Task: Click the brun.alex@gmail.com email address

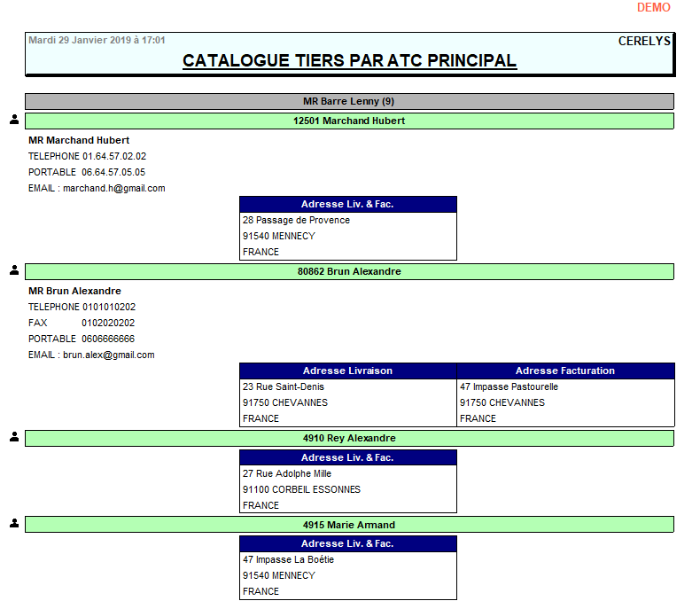Action: pos(108,355)
